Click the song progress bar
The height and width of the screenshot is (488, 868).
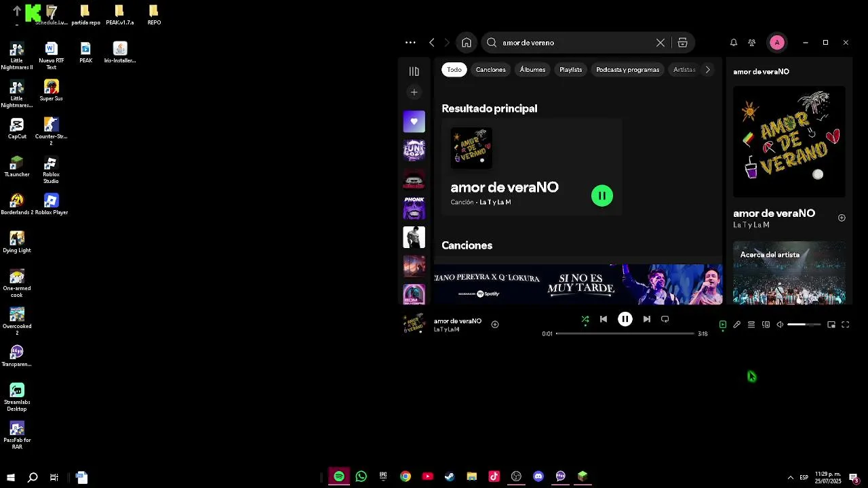(625, 333)
